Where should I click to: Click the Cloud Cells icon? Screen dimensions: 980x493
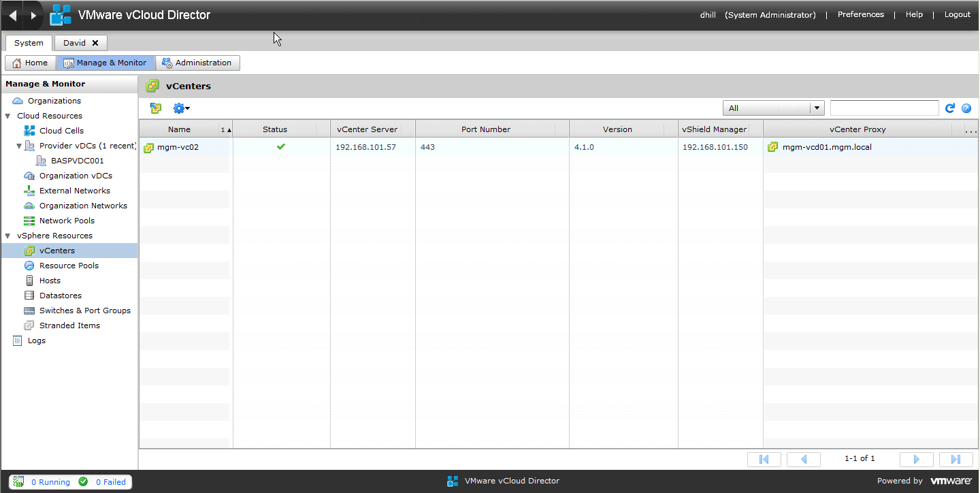[x=29, y=131]
